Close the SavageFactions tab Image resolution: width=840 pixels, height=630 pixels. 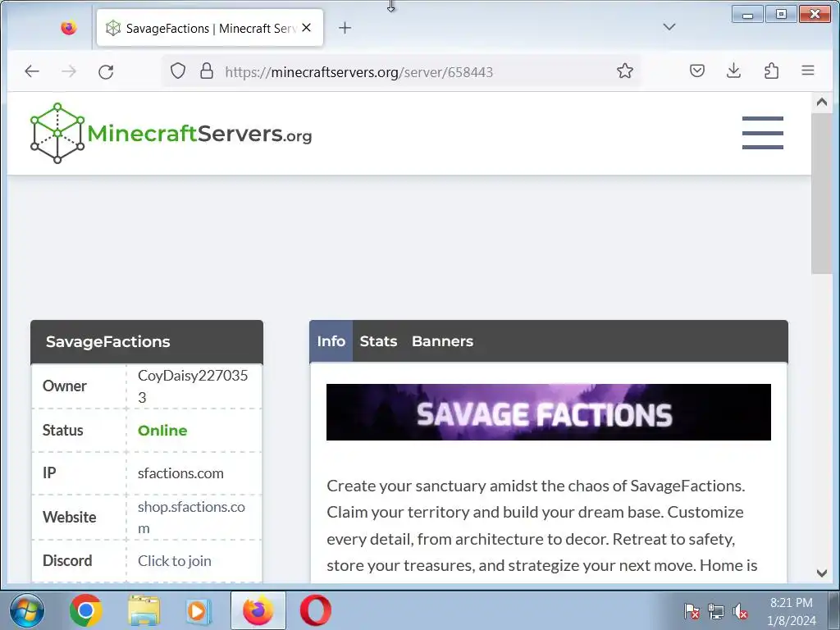[307, 28]
